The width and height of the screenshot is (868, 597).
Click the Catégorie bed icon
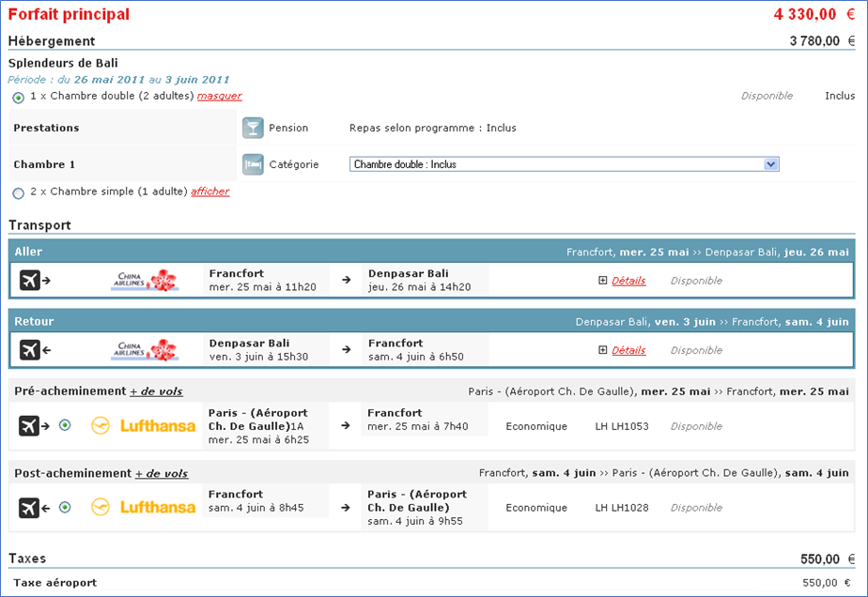pos(253,164)
